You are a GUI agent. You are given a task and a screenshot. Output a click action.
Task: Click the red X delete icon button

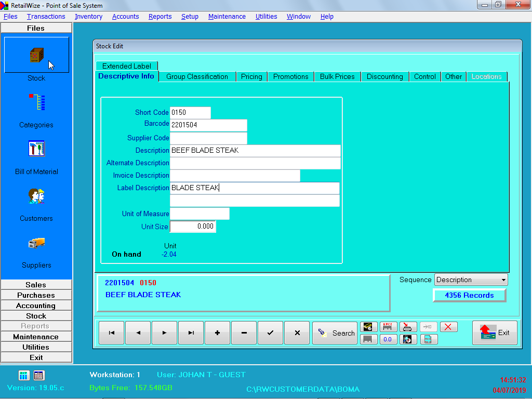pos(448,327)
